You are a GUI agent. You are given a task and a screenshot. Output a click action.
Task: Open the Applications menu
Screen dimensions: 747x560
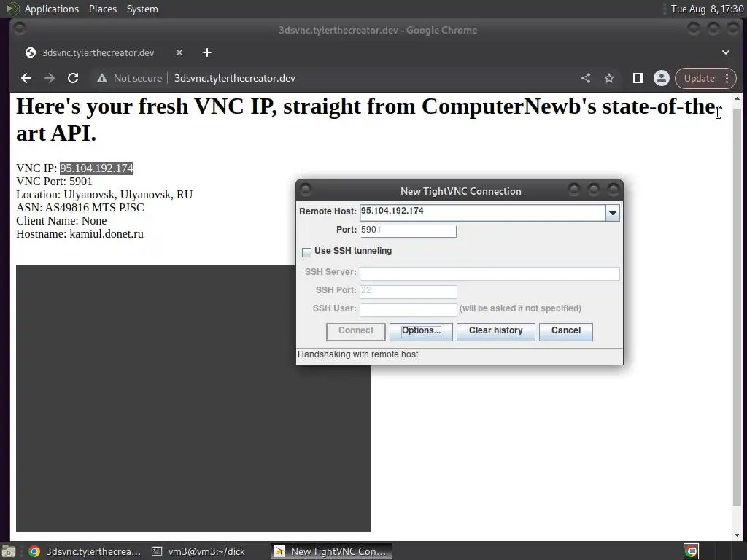pos(52,9)
